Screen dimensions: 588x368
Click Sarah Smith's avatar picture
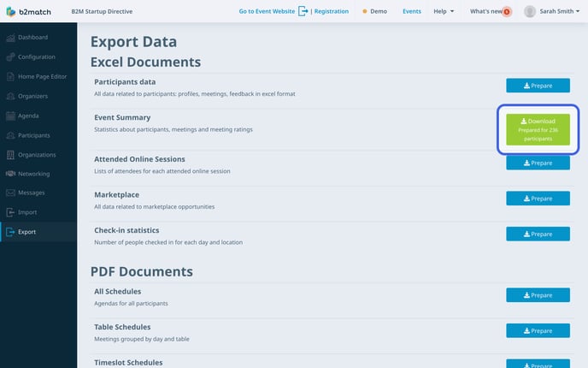(530, 12)
